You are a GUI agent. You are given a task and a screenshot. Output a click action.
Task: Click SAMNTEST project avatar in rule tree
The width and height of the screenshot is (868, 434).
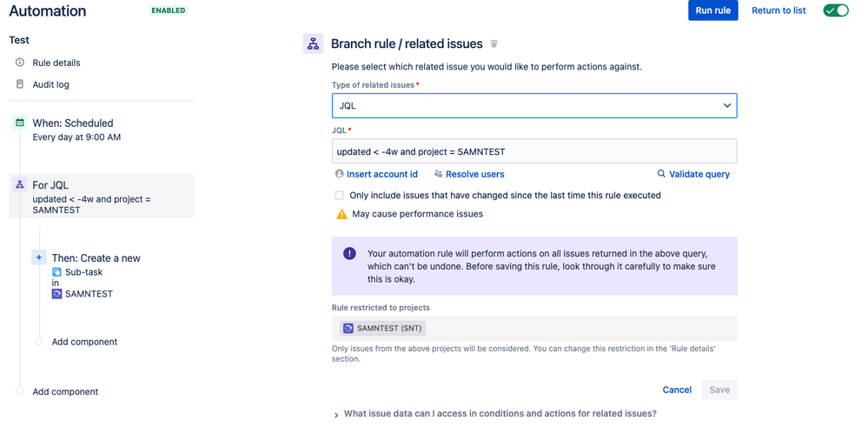tap(56, 294)
